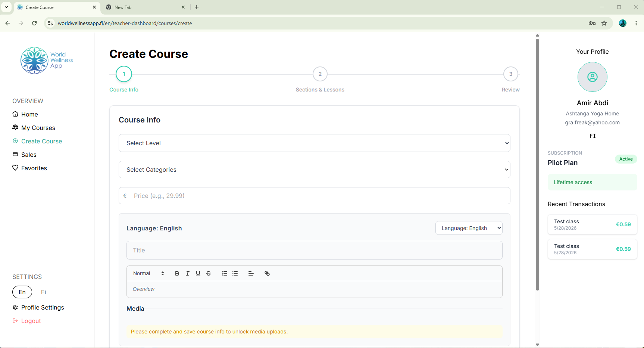Toggle bold formatting in the overview editor
The width and height of the screenshot is (644, 348).
177,273
